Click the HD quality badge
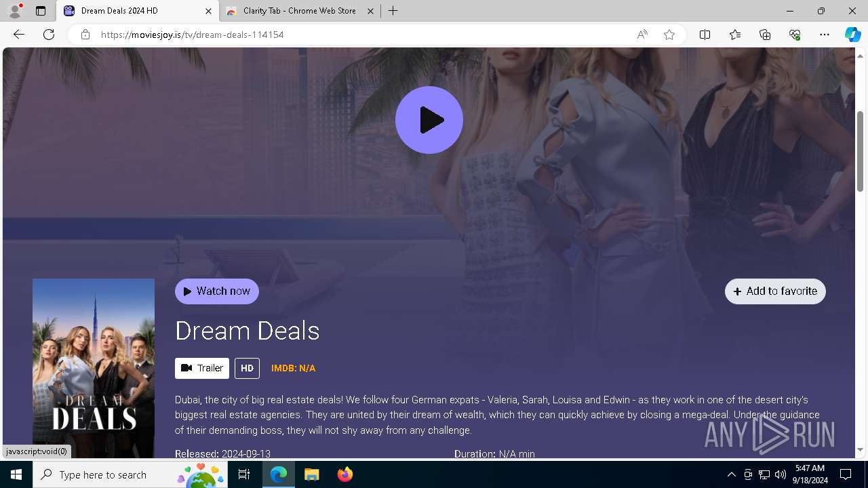This screenshot has width=868, height=488. pos(247,368)
